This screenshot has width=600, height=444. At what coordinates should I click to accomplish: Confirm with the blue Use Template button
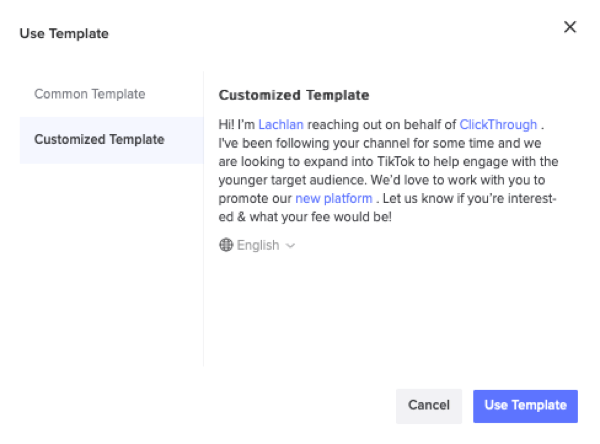[525, 406]
